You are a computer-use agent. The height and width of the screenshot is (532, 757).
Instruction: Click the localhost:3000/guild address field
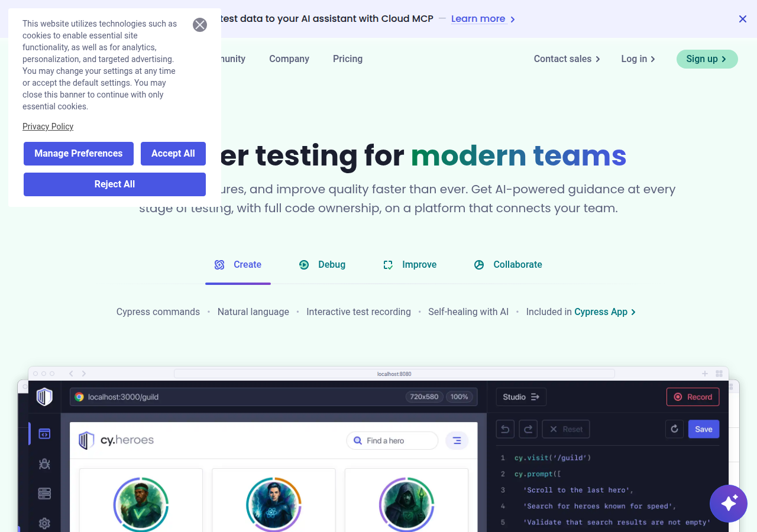[273, 397]
